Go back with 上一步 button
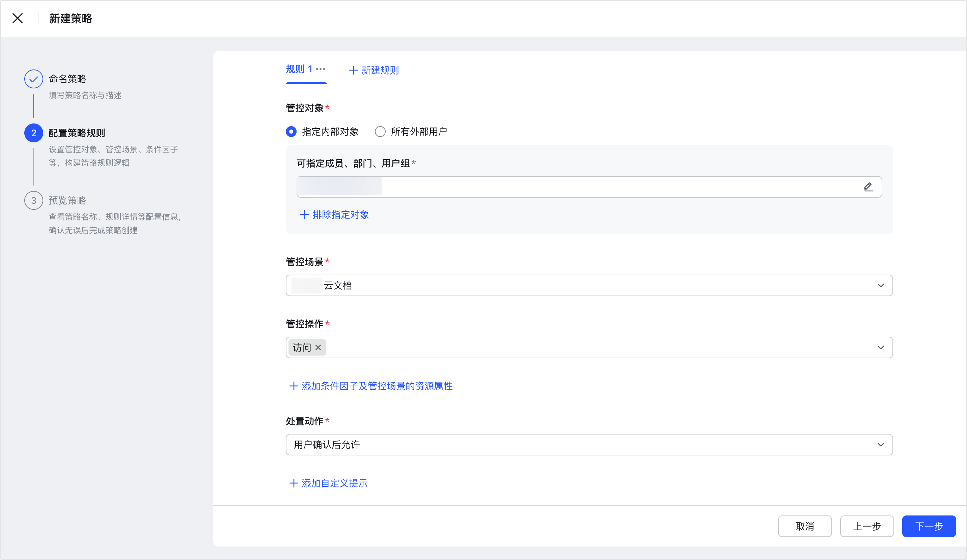 tap(867, 526)
